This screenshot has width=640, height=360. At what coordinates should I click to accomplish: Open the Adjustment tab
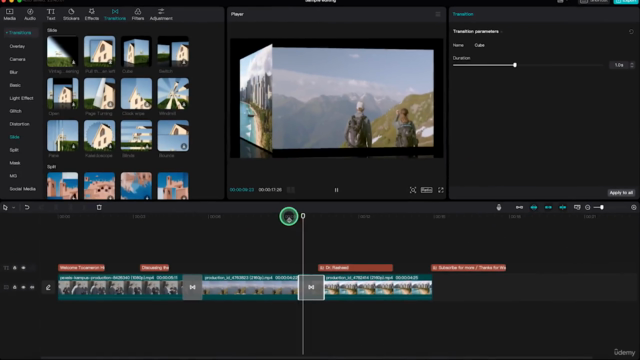pyautogui.click(x=161, y=14)
